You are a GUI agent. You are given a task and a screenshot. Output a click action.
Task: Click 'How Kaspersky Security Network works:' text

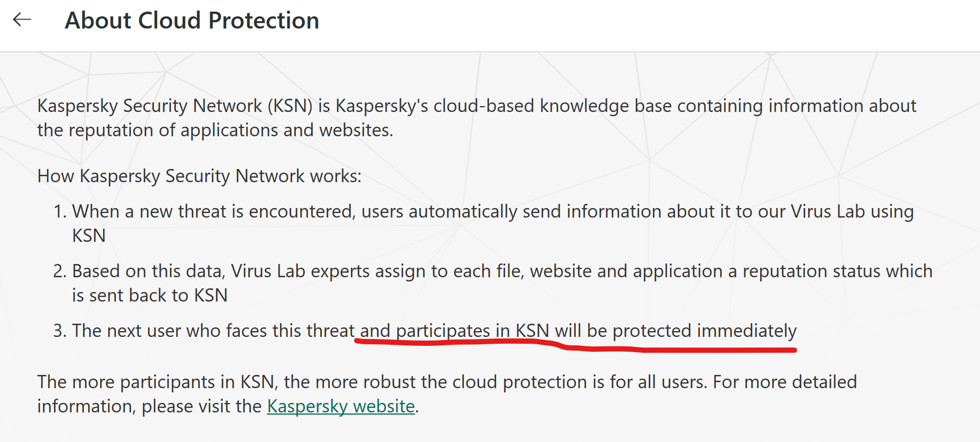tap(199, 176)
